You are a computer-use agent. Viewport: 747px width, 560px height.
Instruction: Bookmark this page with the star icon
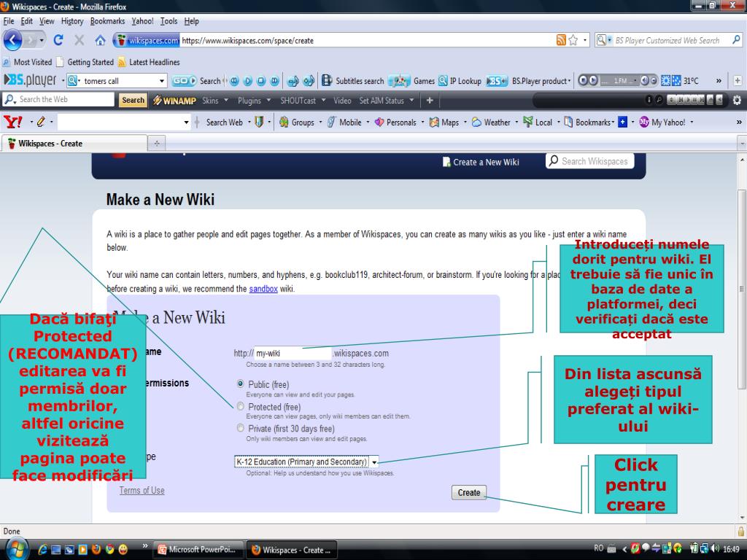tap(573, 41)
